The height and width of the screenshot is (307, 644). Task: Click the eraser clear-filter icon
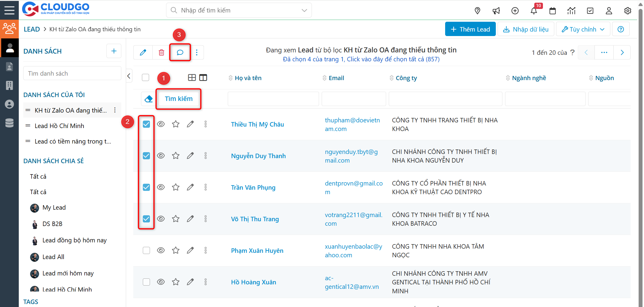pos(148,99)
